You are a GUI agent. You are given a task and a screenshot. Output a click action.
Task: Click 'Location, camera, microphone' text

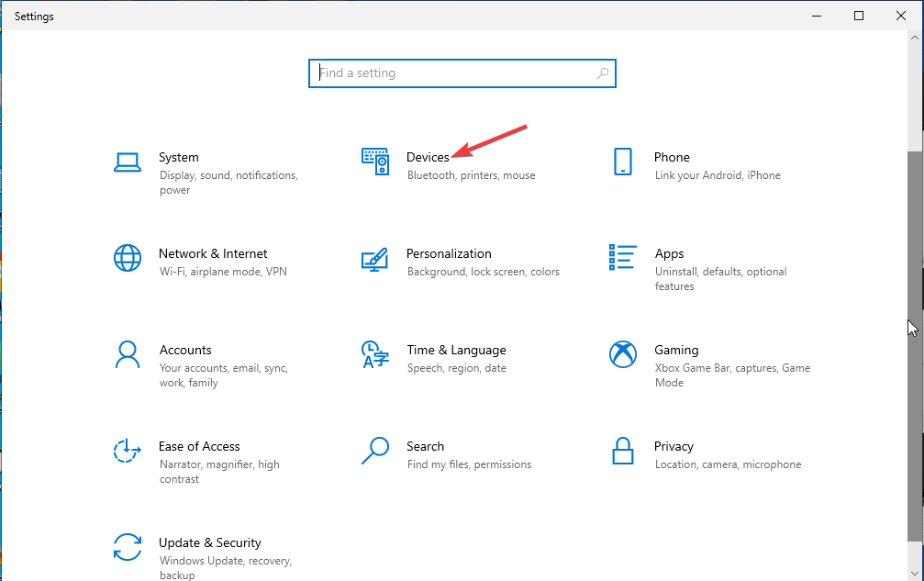(728, 464)
